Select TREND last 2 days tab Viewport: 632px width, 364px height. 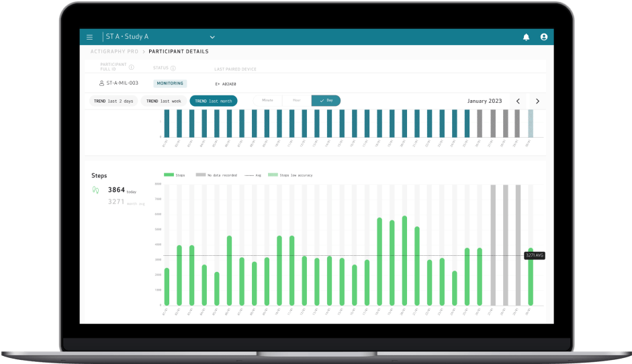pos(113,101)
